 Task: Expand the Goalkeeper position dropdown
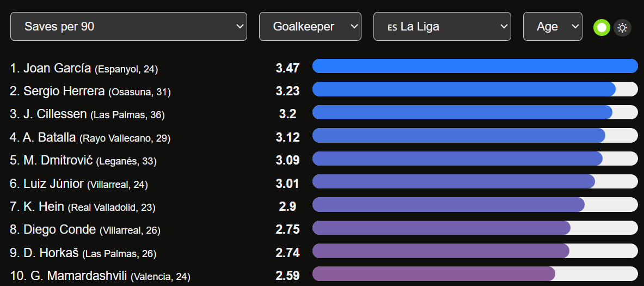pyautogui.click(x=310, y=26)
